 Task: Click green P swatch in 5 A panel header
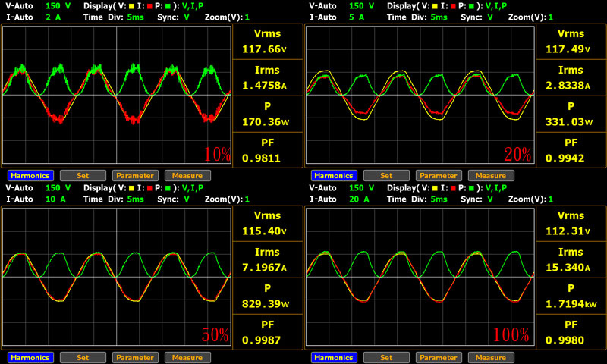coord(471,6)
